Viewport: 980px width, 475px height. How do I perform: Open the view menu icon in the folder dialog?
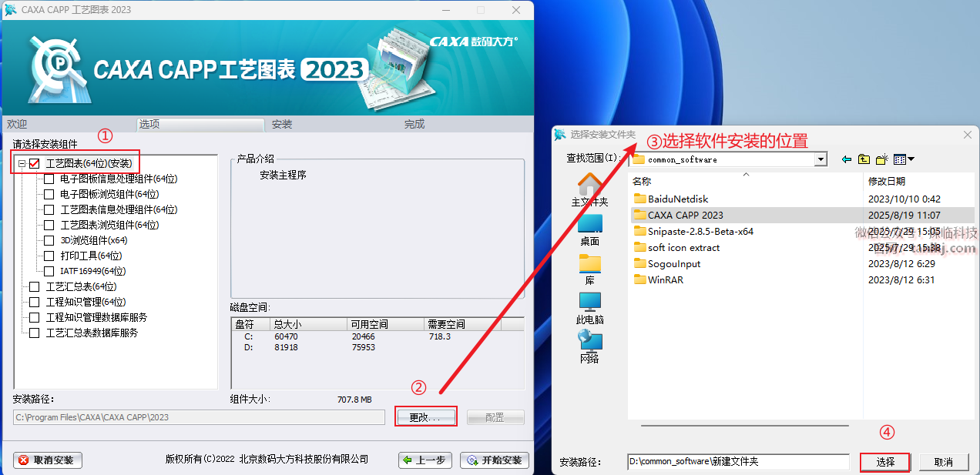tap(904, 159)
